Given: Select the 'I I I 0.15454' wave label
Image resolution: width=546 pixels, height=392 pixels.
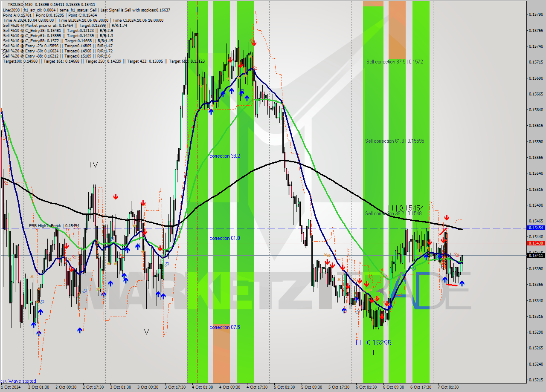Looking at the screenshot, I should [406, 208].
